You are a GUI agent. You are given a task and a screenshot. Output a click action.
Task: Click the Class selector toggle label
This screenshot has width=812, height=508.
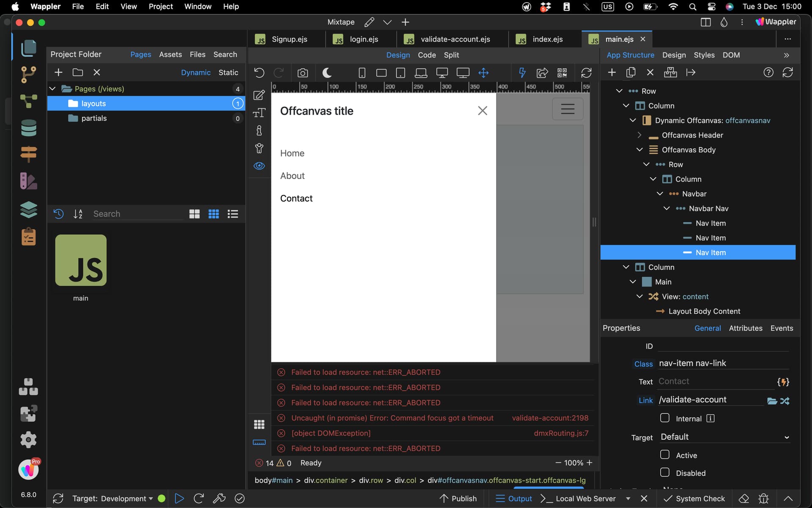[x=643, y=364]
